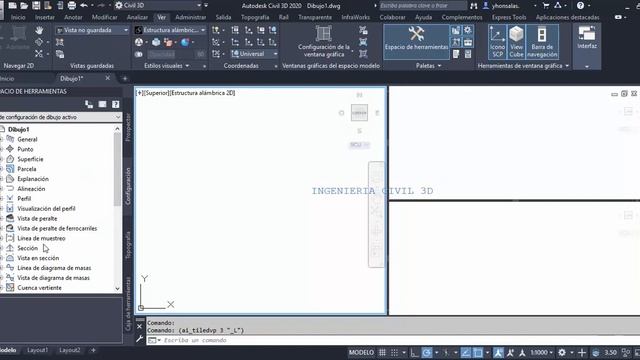This screenshot has width=640, height=360.
Task: Add a new layout with plus button
Action: coord(93,350)
